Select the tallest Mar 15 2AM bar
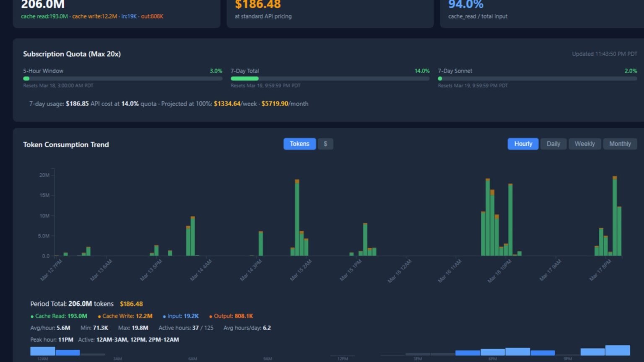644x362 pixels. [297, 217]
